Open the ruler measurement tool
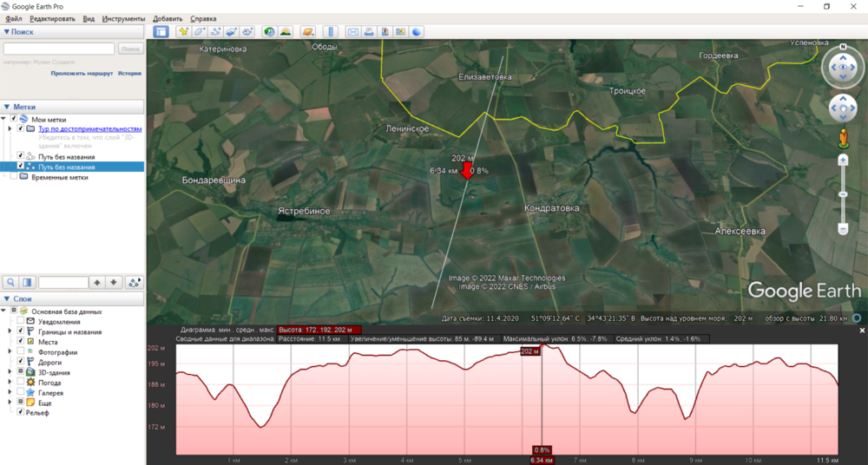This screenshot has height=465, width=868. point(330,32)
